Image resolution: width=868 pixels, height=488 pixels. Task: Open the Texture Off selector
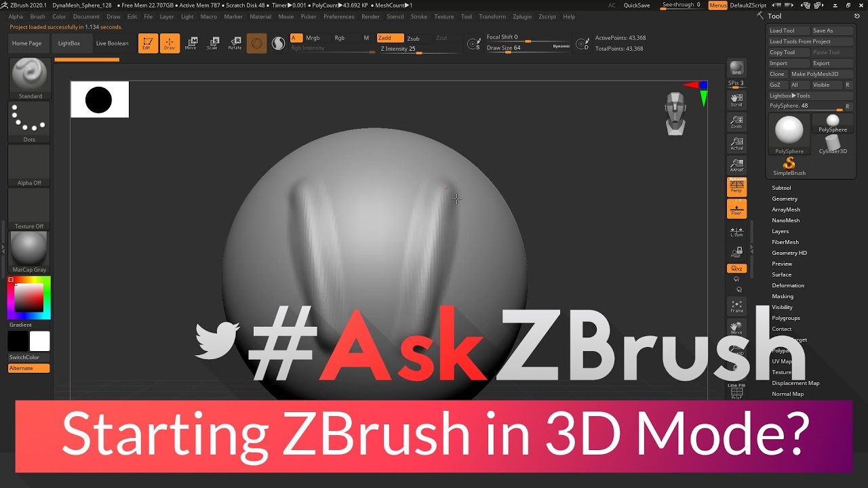click(x=29, y=209)
